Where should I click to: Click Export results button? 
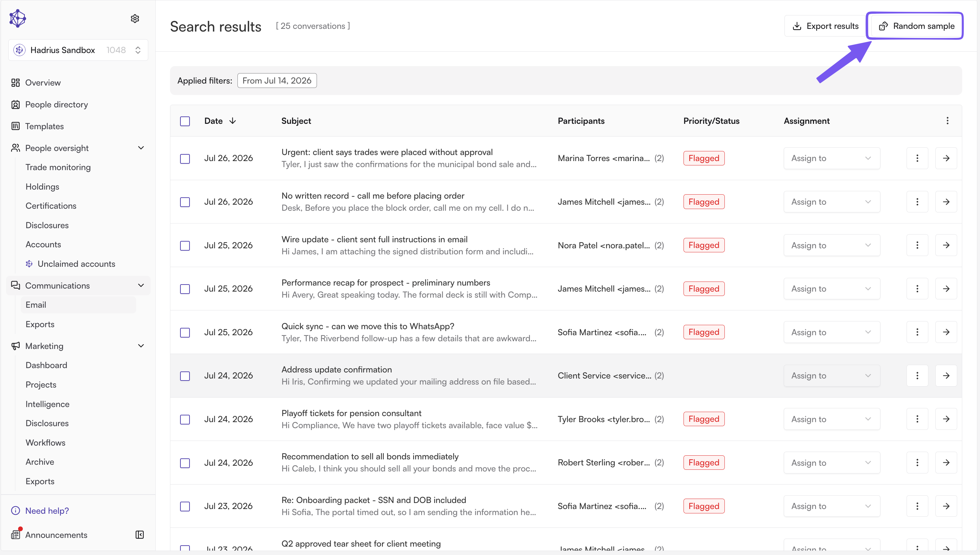coord(825,26)
